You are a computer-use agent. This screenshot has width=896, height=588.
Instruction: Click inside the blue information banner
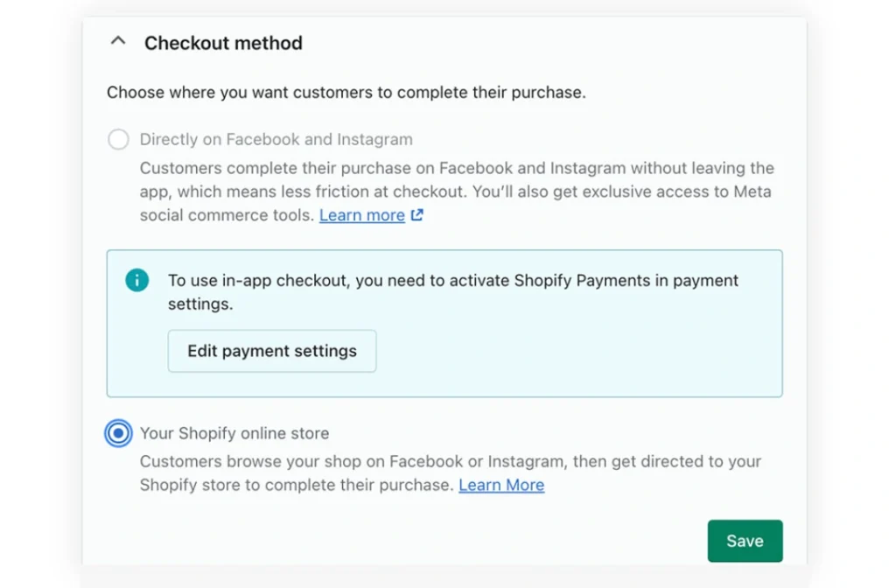[444, 323]
